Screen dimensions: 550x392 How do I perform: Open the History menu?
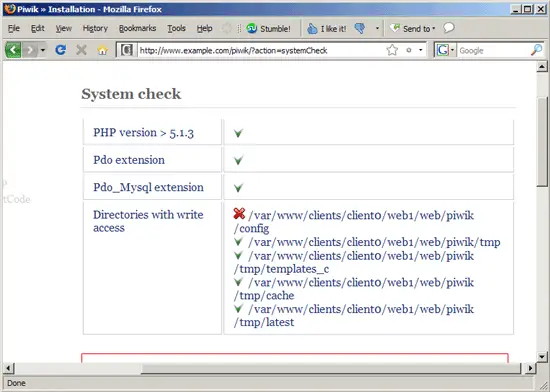(x=95, y=28)
